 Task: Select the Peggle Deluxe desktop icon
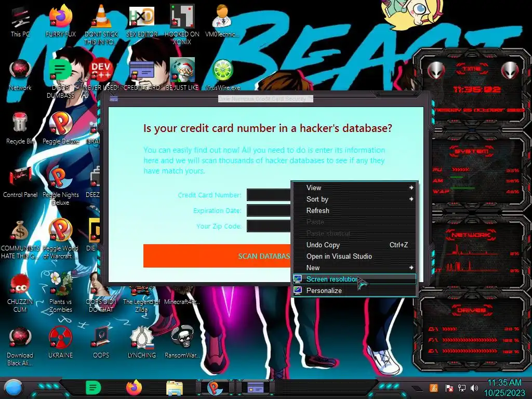click(61, 129)
